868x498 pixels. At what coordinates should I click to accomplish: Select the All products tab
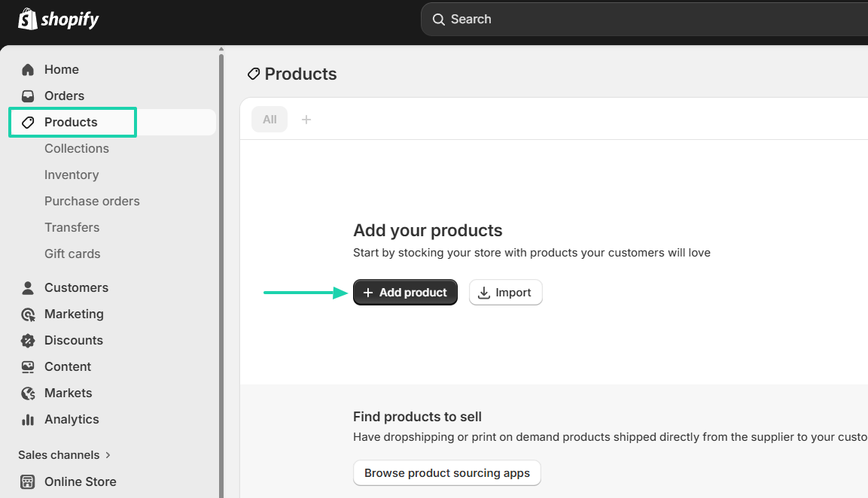[x=270, y=120]
